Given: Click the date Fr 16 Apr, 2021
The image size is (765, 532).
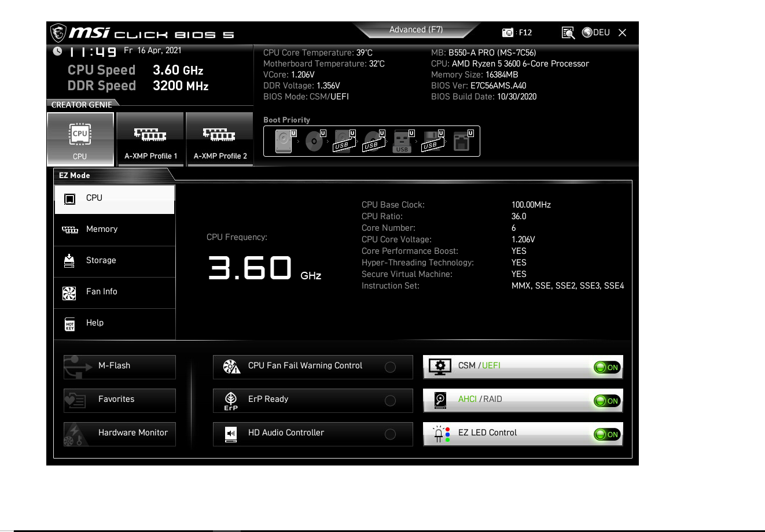Looking at the screenshot, I should [153, 50].
